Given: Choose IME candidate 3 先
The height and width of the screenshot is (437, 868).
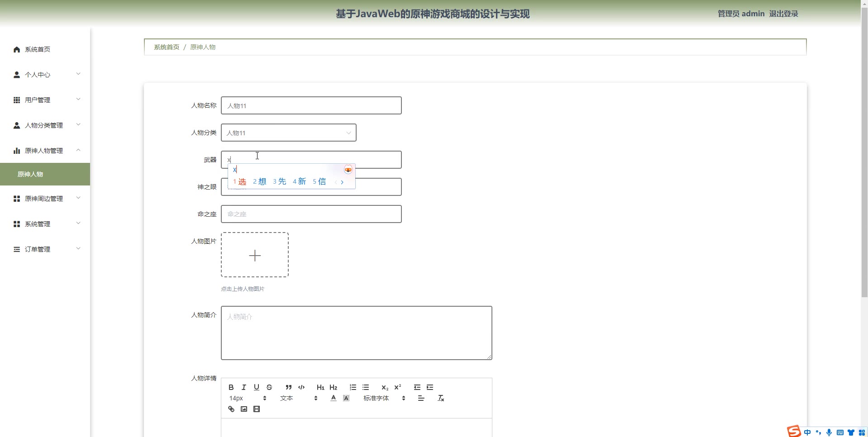Looking at the screenshot, I should point(280,181).
